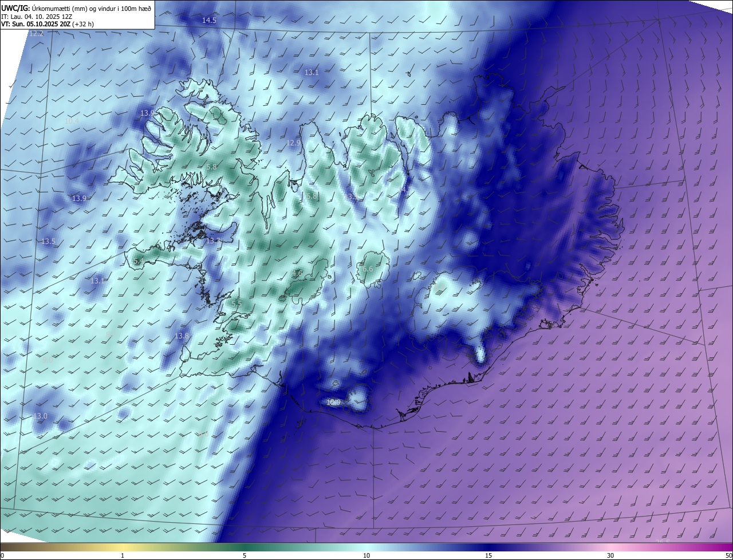733x560 pixels.
Task: Click the '14.5' value label on the map
Action: click(x=209, y=21)
